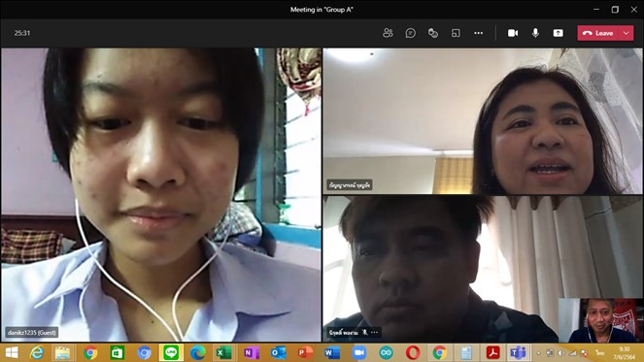Screen dimensions: 644x362
Task: Leave the meeting
Action: click(x=598, y=33)
